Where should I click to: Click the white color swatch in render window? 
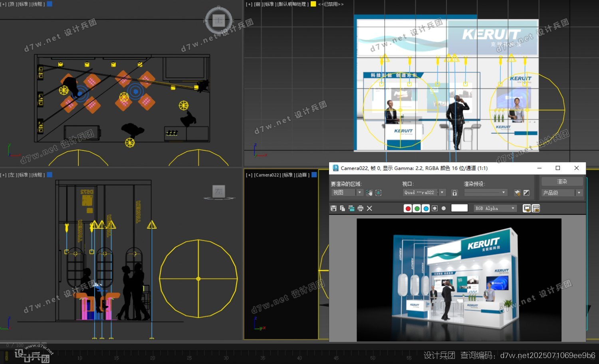click(459, 208)
